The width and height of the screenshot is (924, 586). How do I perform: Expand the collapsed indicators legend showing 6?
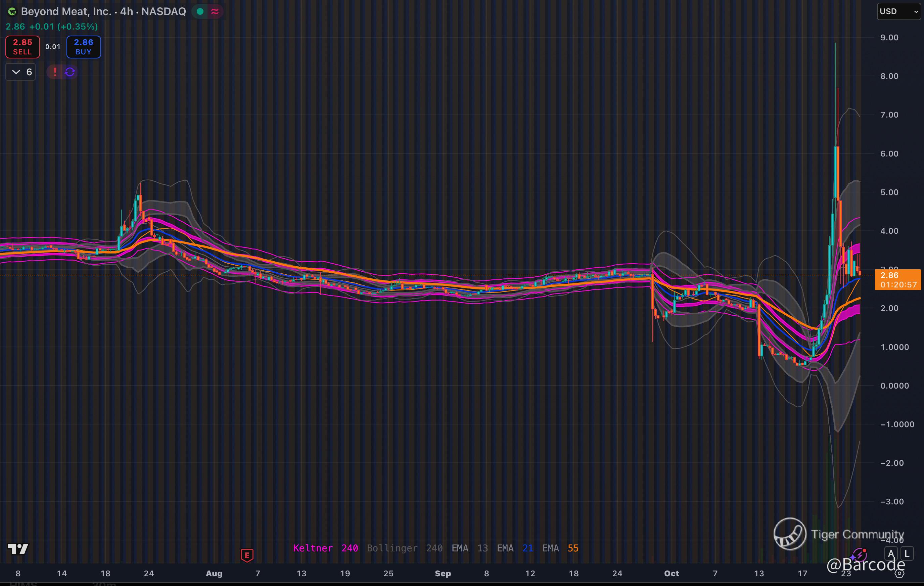pyautogui.click(x=21, y=72)
